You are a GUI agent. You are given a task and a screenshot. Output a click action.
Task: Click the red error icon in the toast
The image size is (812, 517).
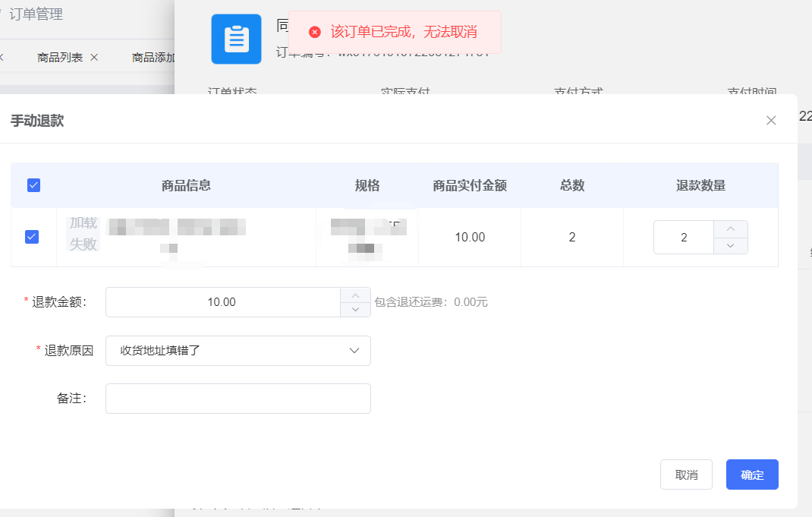coord(315,32)
